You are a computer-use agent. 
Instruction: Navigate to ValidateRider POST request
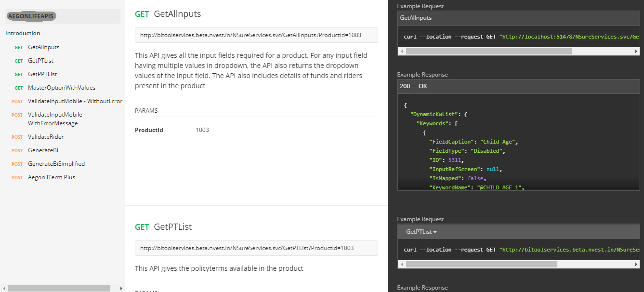pyautogui.click(x=46, y=137)
